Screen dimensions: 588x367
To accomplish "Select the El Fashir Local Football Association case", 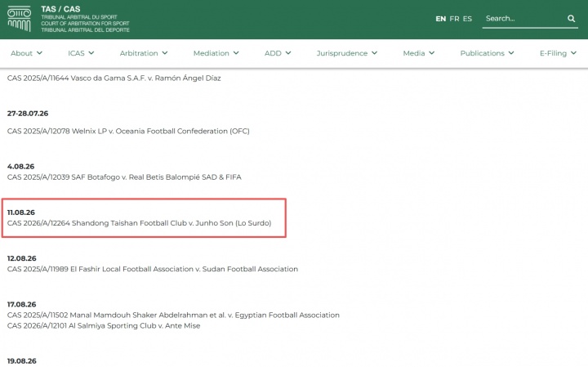I will click(153, 269).
